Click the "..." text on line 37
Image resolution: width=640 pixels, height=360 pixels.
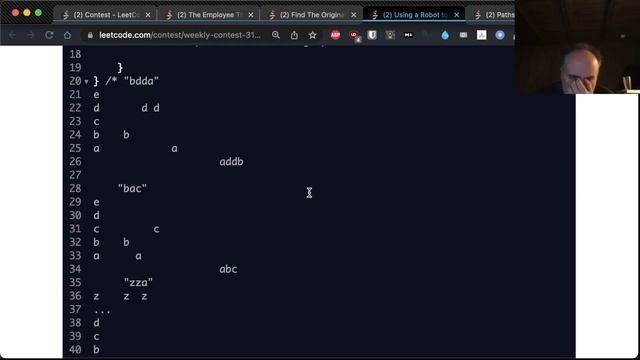click(102, 311)
